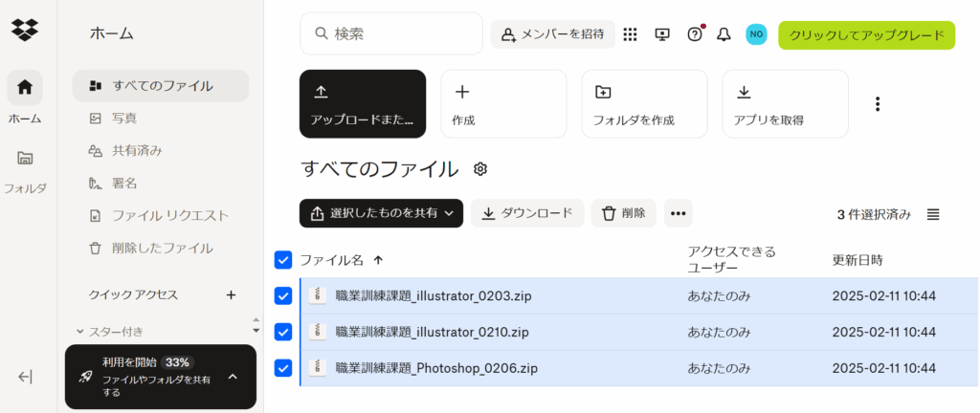
Task: Open the help question mark icon
Action: pyautogui.click(x=695, y=34)
